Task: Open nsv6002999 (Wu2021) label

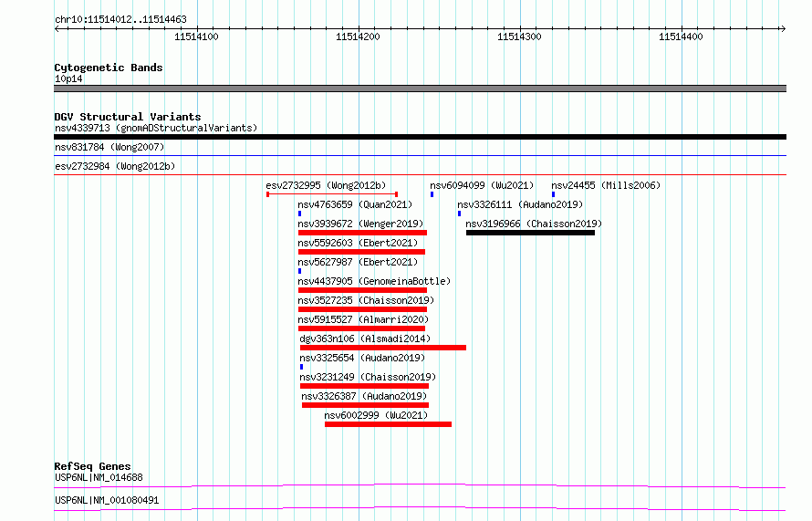Action: point(376,415)
